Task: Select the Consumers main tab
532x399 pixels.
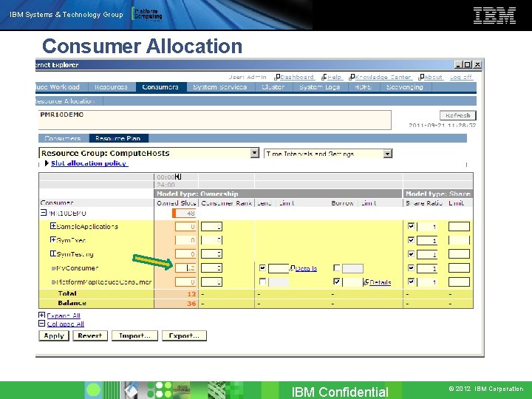Action: [x=160, y=87]
